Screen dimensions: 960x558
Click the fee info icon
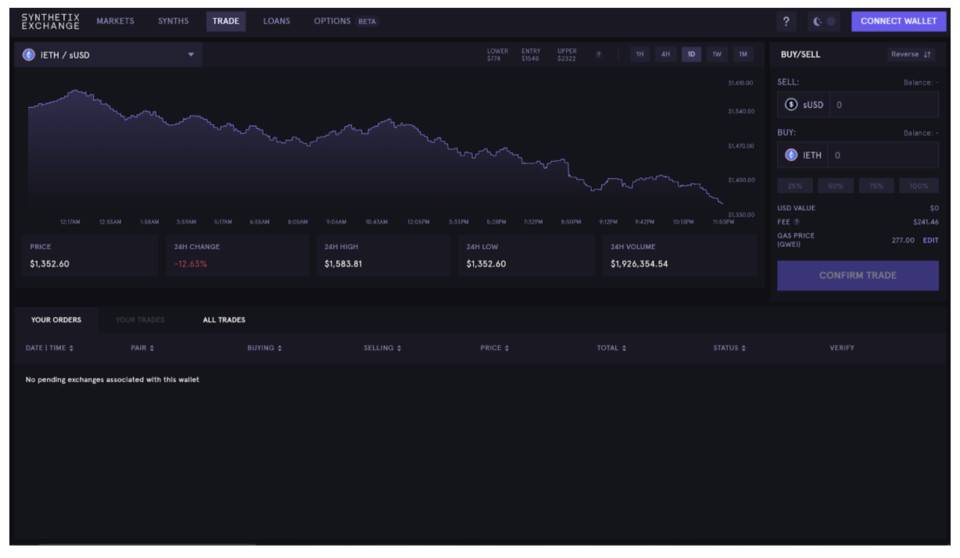click(797, 222)
